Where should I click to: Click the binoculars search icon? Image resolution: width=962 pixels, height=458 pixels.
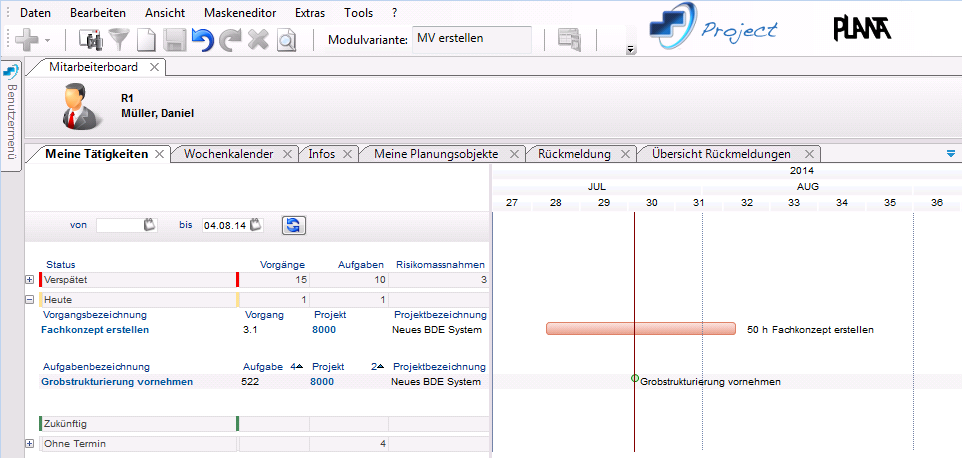(x=92, y=40)
